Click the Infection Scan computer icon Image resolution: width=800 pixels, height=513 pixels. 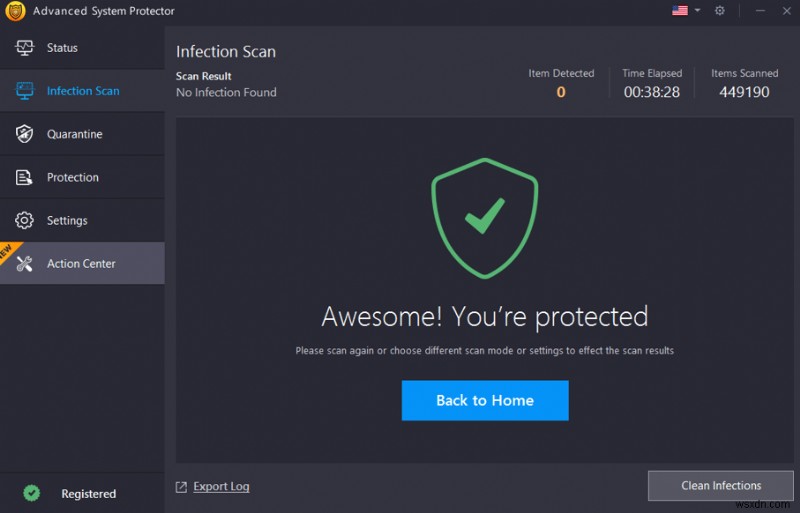pos(24,91)
